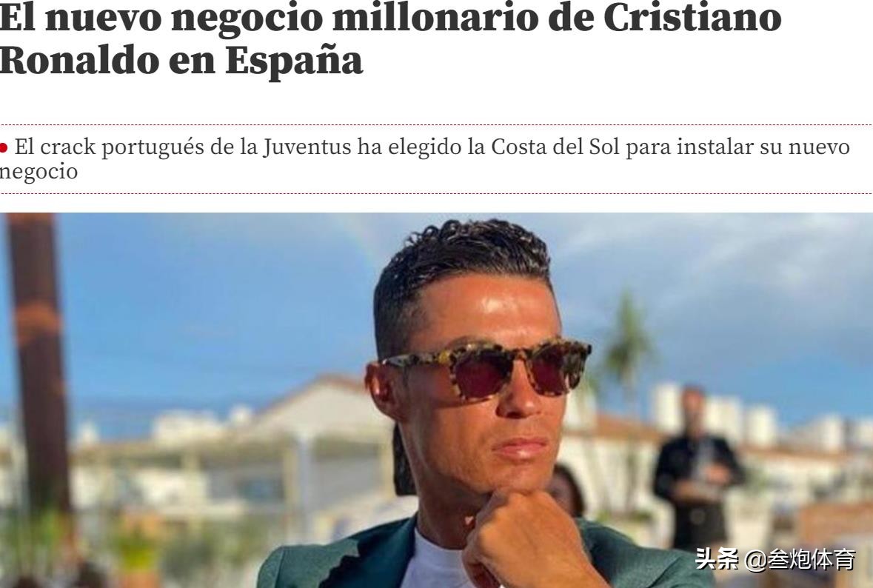Image resolution: width=873 pixels, height=588 pixels.
Task: Click the tortoiseshell sunglasses in the photo
Action: point(486,367)
